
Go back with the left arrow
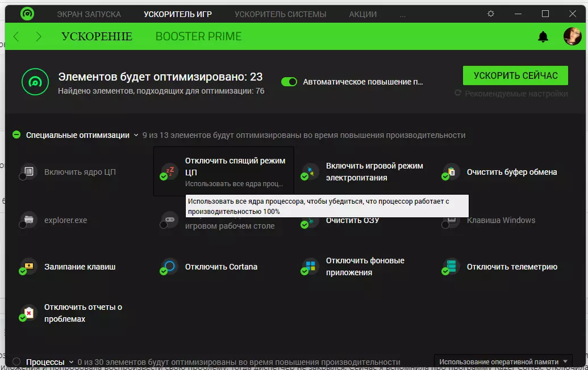16,36
